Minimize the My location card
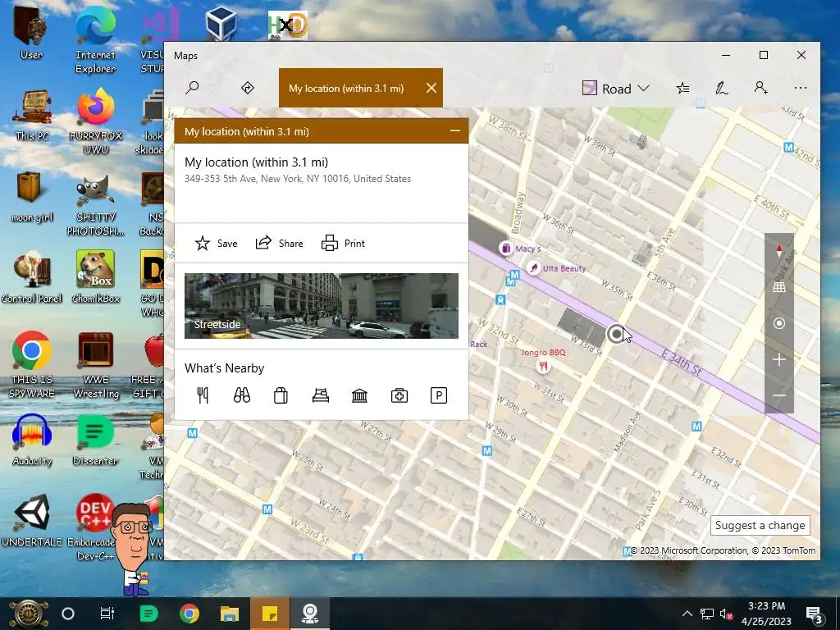This screenshot has height=630, width=840. [x=454, y=131]
